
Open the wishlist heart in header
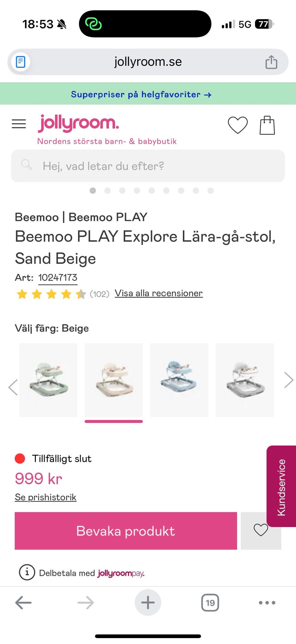coord(237,125)
